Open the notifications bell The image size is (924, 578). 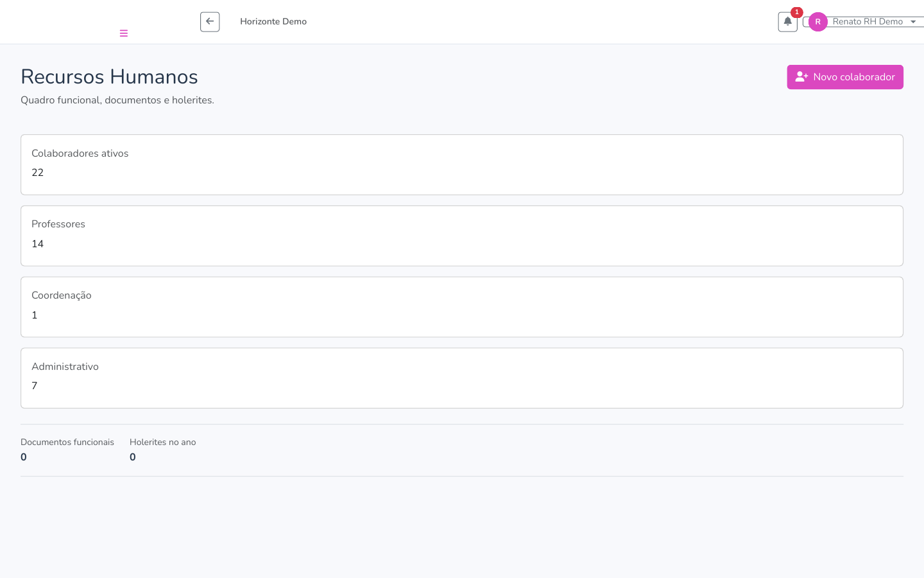pyautogui.click(x=788, y=22)
